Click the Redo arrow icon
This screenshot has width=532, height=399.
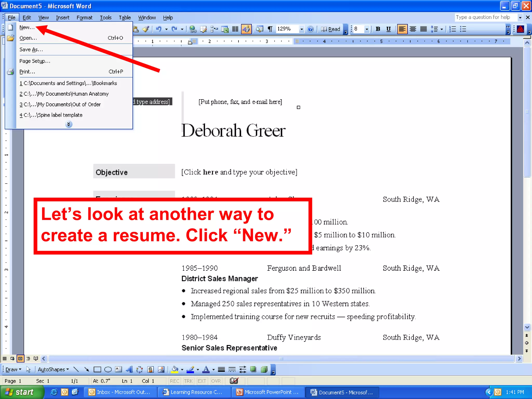174,29
